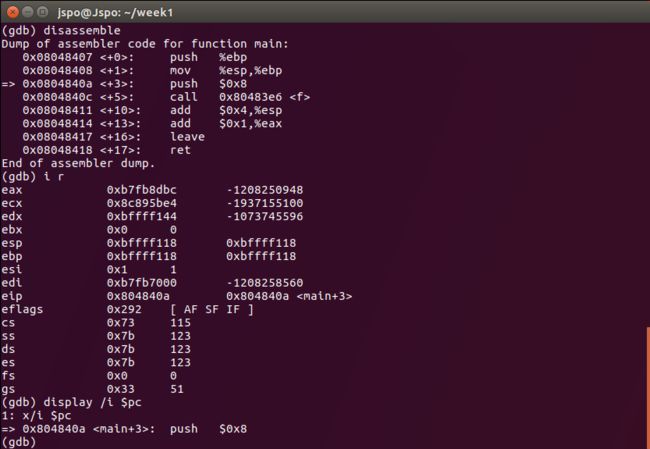Click the 'leave' instruction
650x449 pixels.
coord(187,137)
